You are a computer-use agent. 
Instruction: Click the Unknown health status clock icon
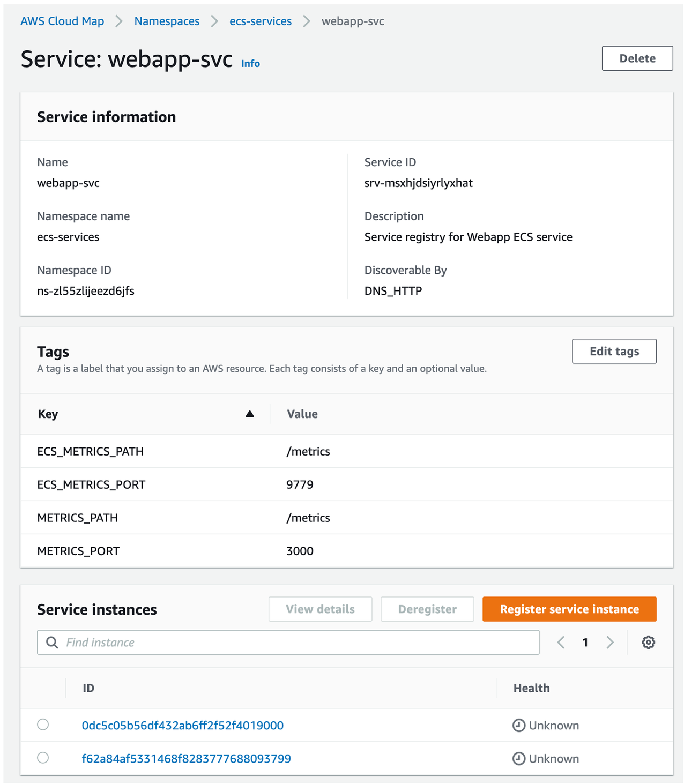pos(518,725)
